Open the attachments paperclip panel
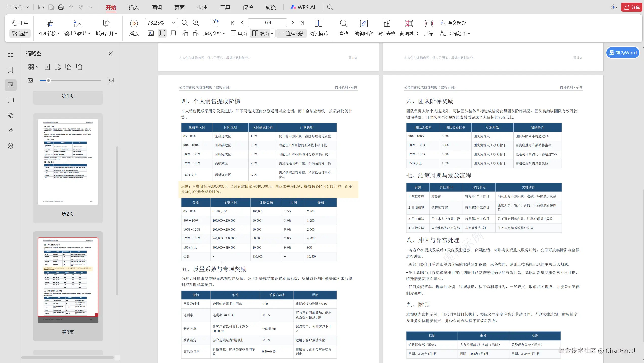This screenshot has height=363, width=644. (10, 115)
